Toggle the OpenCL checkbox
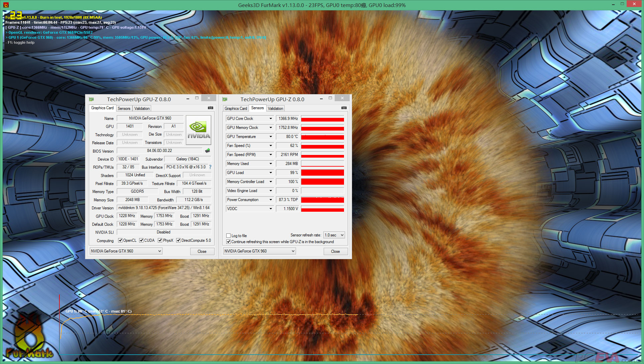 [x=120, y=240]
